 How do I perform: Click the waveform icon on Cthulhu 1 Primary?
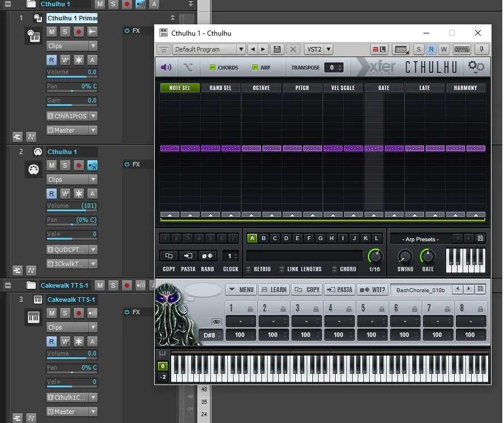(x=92, y=32)
